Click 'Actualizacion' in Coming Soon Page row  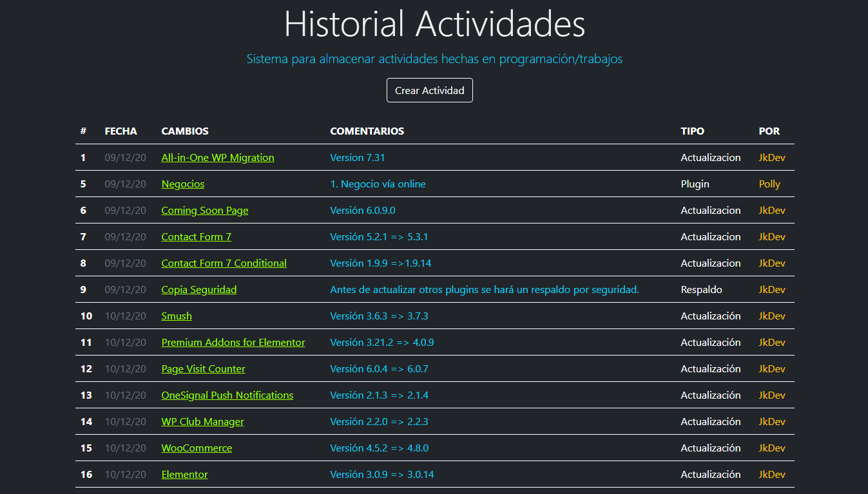[x=711, y=211]
